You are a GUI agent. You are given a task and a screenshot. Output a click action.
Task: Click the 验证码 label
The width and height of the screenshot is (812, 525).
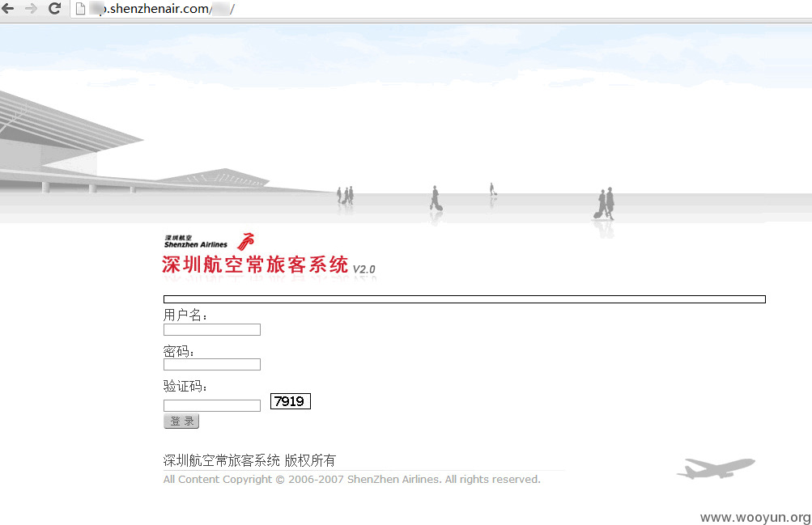click(185, 386)
